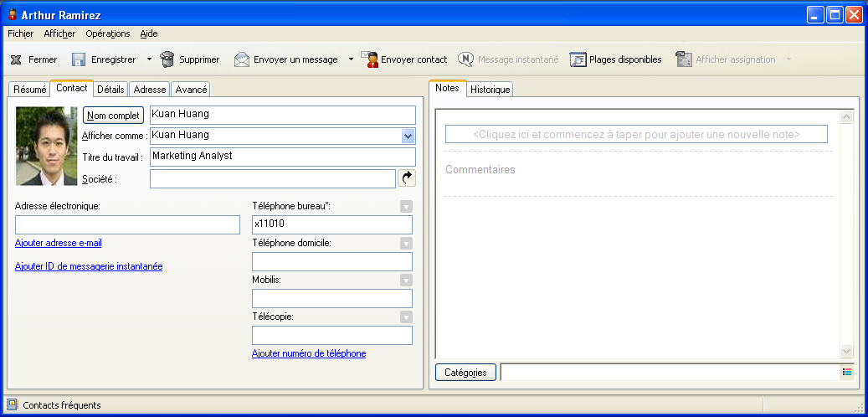Select the Notes tab
Screen dimensions: 868x417
pyautogui.click(x=447, y=88)
